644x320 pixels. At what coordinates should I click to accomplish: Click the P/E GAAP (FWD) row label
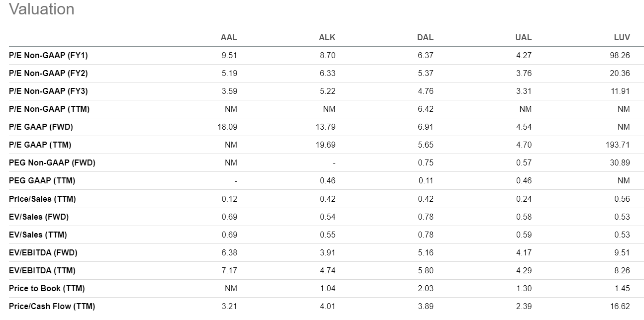(41, 127)
